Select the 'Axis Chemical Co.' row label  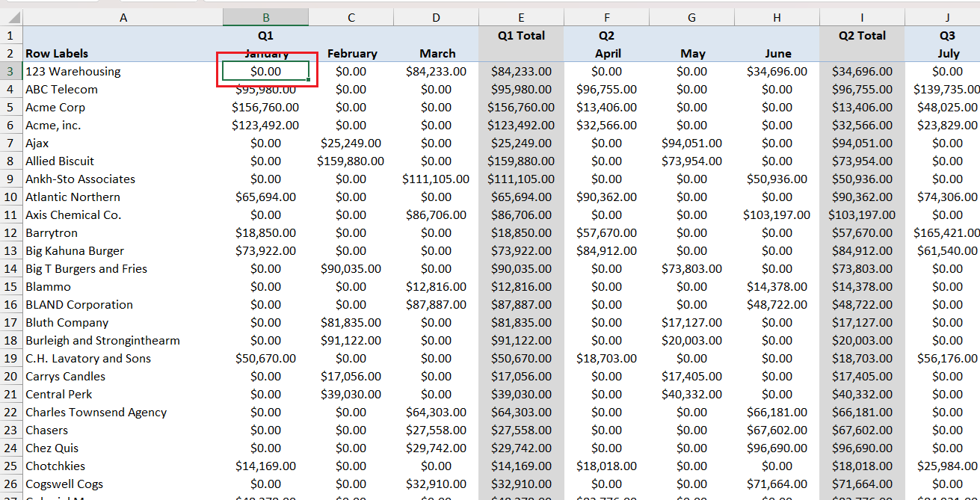click(73, 215)
